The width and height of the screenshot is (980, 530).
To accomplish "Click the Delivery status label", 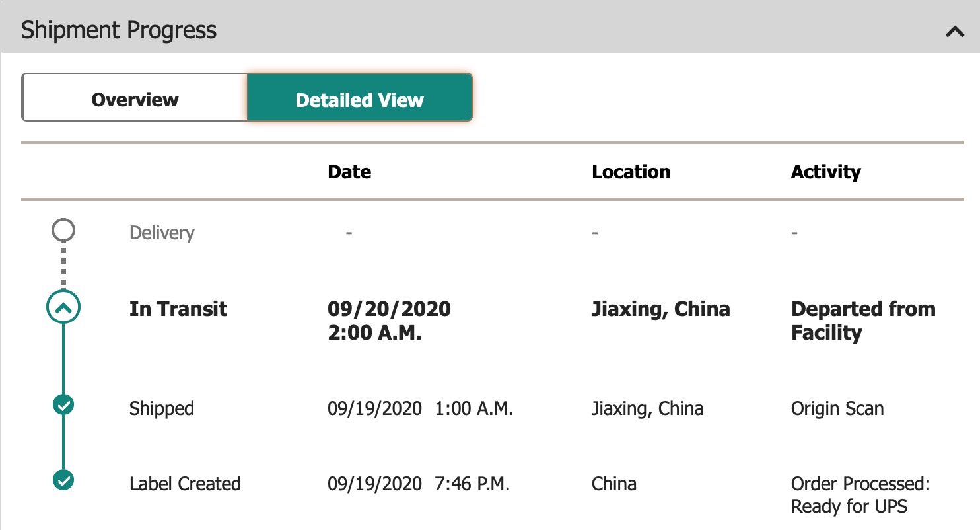I will (162, 233).
